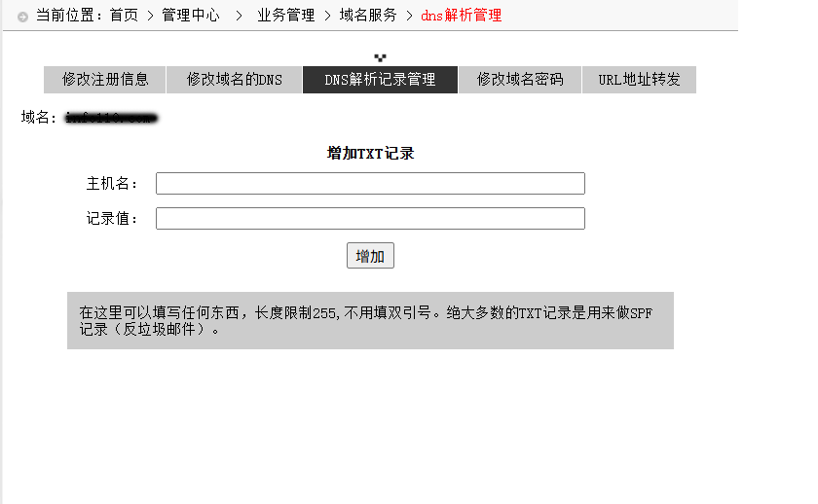The height and width of the screenshot is (504, 818).
Task: Click the 域名 label text
Action: pyautogui.click(x=39, y=118)
